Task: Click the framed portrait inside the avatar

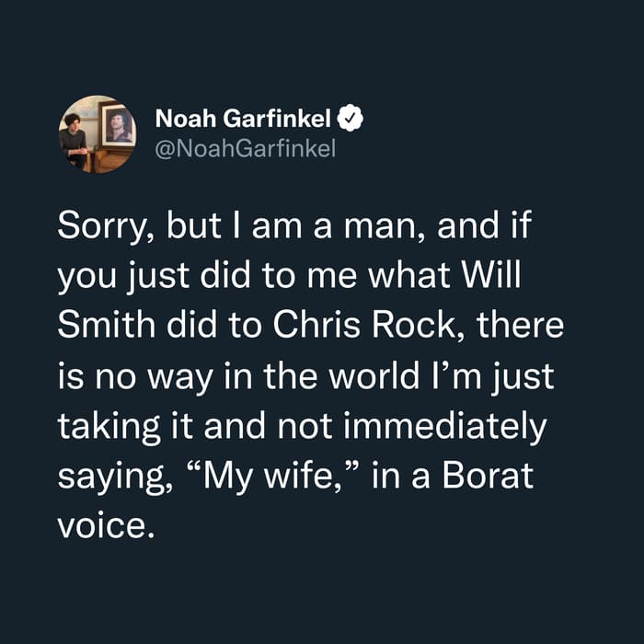Action: (117, 125)
